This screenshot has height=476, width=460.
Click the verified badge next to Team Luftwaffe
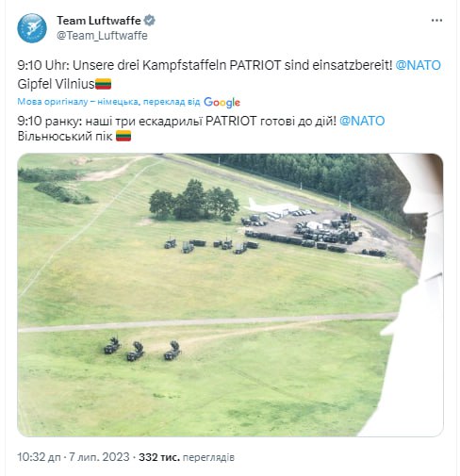coord(149,21)
